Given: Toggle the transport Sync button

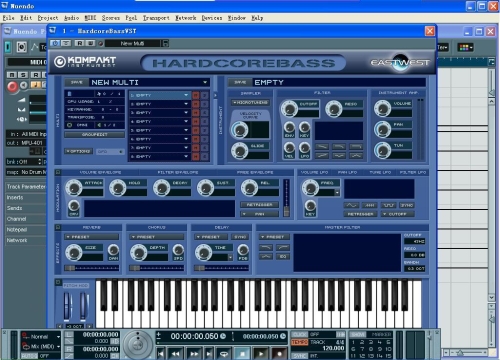Looking at the screenshot, I should pyautogui.click(x=299, y=356).
